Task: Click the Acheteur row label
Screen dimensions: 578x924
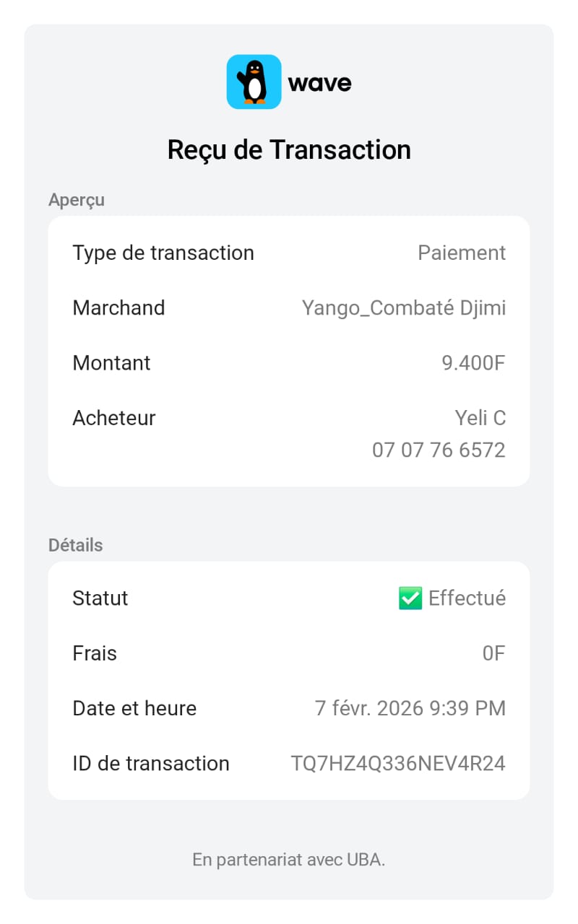Action: 114,418
